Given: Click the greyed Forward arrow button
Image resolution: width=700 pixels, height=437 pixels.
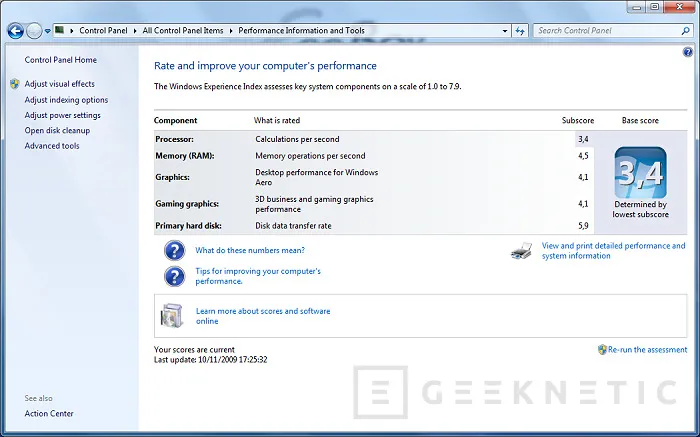Looking at the screenshot, I should point(34,31).
